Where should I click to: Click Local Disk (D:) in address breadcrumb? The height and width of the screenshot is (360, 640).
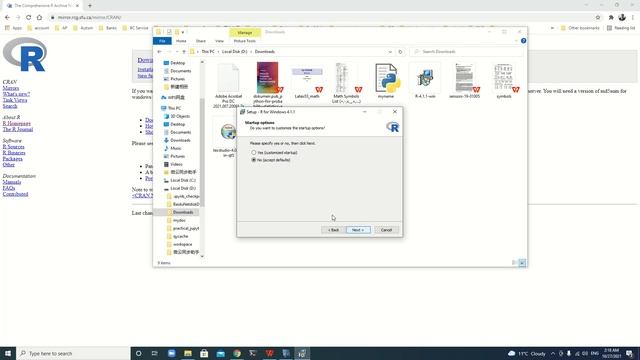pos(235,52)
